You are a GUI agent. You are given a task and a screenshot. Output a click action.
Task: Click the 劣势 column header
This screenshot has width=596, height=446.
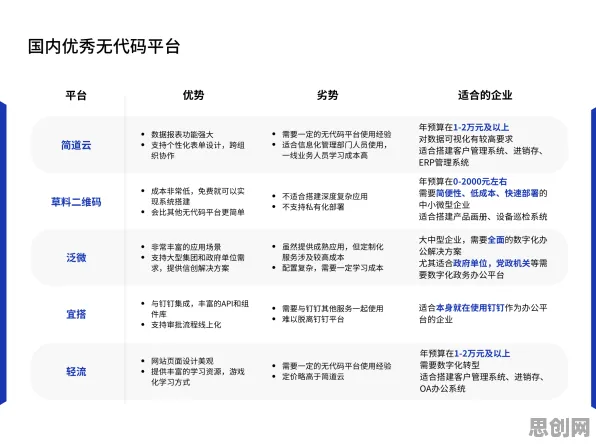point(328,95)
